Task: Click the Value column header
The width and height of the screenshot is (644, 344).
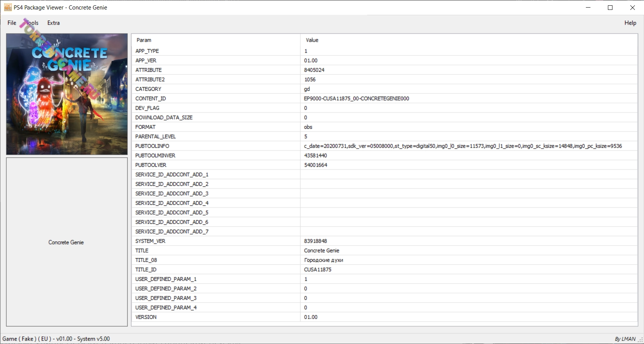Action: [312, 40]
